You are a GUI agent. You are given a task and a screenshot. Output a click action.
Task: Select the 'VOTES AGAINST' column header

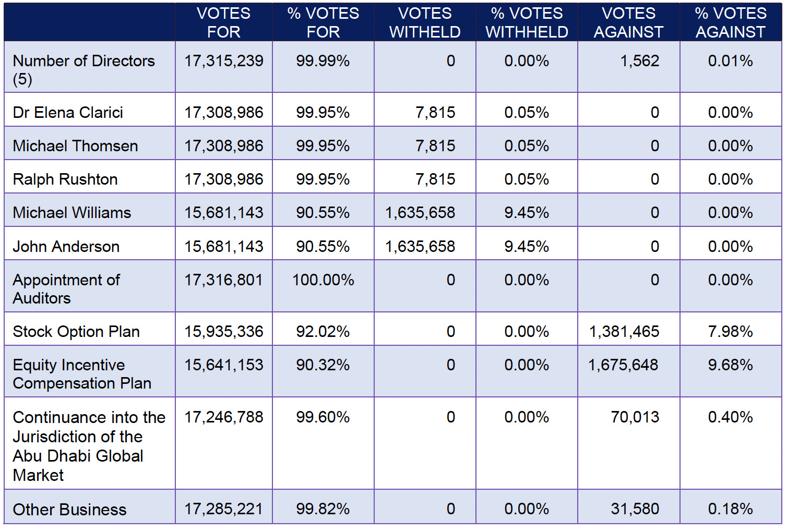click(628, 22)
